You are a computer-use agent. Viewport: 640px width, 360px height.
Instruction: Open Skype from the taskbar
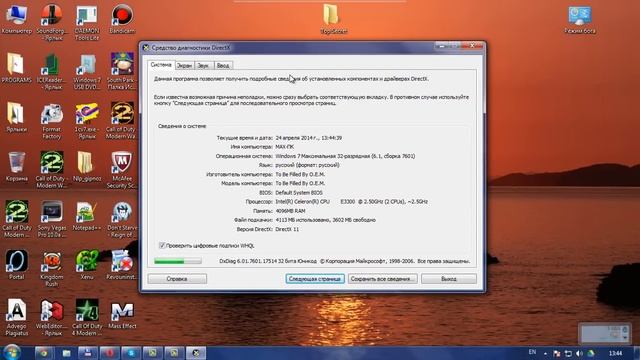[x=131, y=353]
